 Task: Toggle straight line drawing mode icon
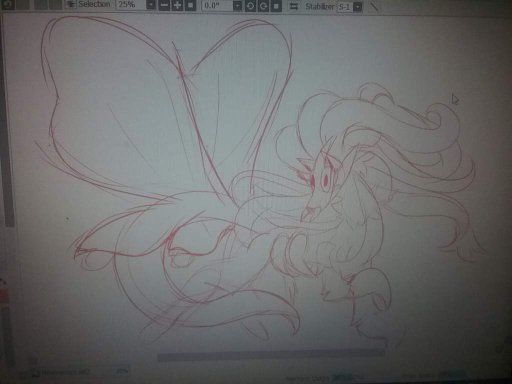point(374,7)
